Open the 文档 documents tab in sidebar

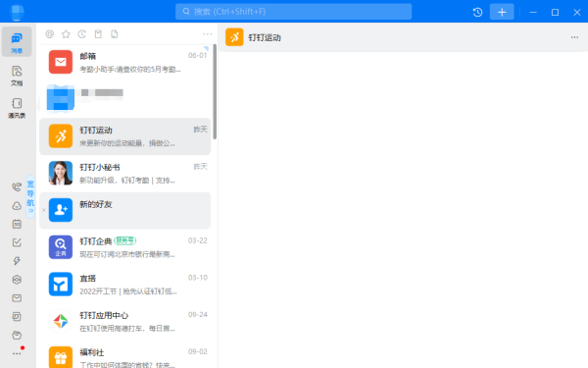point(17,76)
